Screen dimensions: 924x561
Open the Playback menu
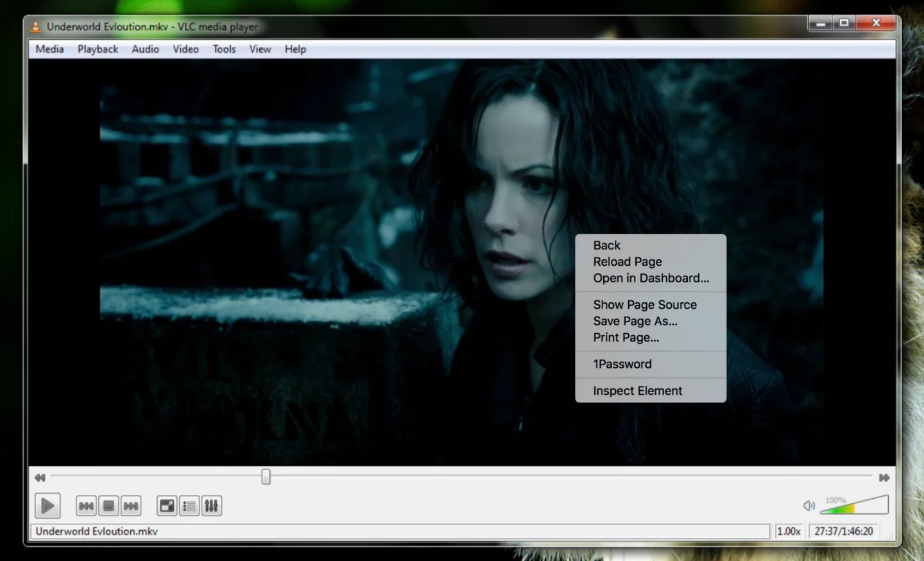point(97,49)
